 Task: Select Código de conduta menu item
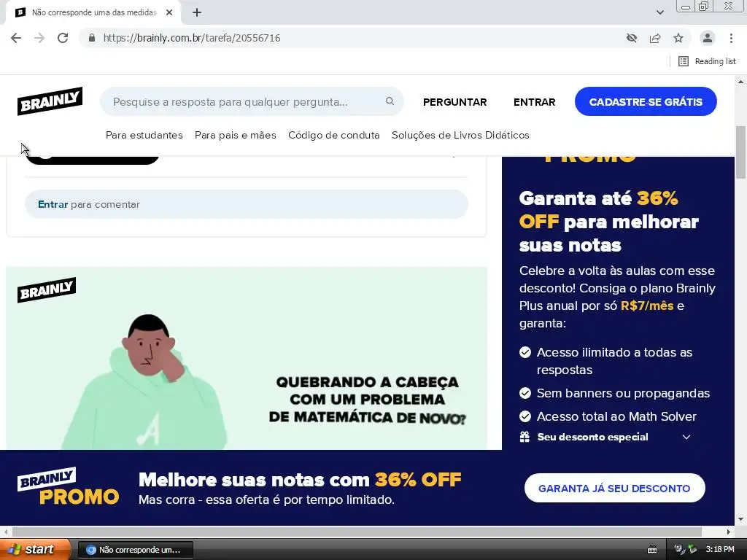click(x=334, y=135)
